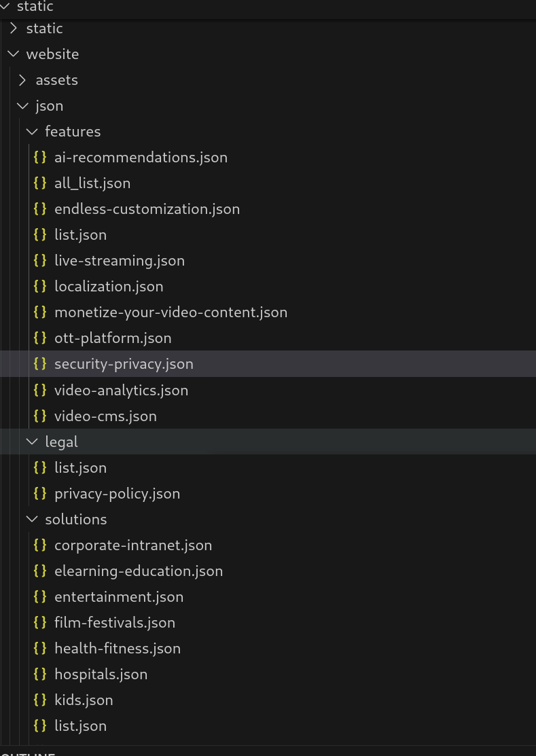536x756 pixels.
Task: Click the JSON icon beside hospitals.json
Action: coord(40,674)
